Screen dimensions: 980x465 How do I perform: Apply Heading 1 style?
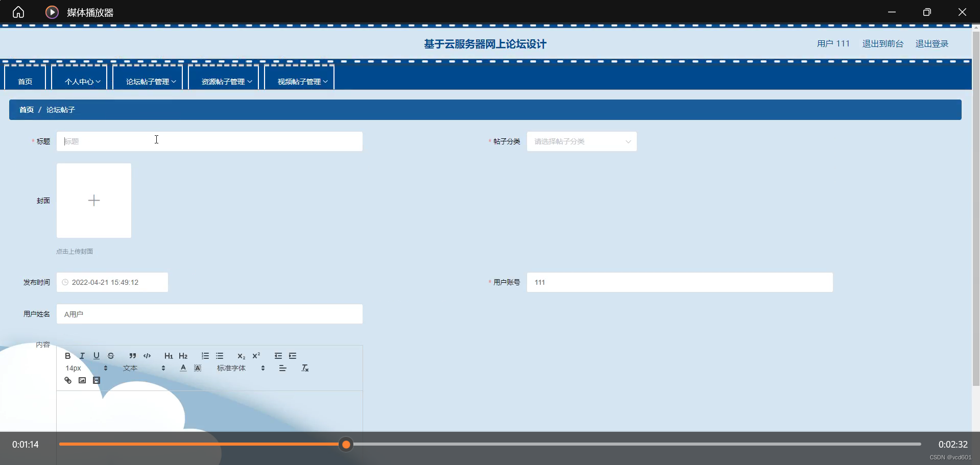[x=169, y=356]
